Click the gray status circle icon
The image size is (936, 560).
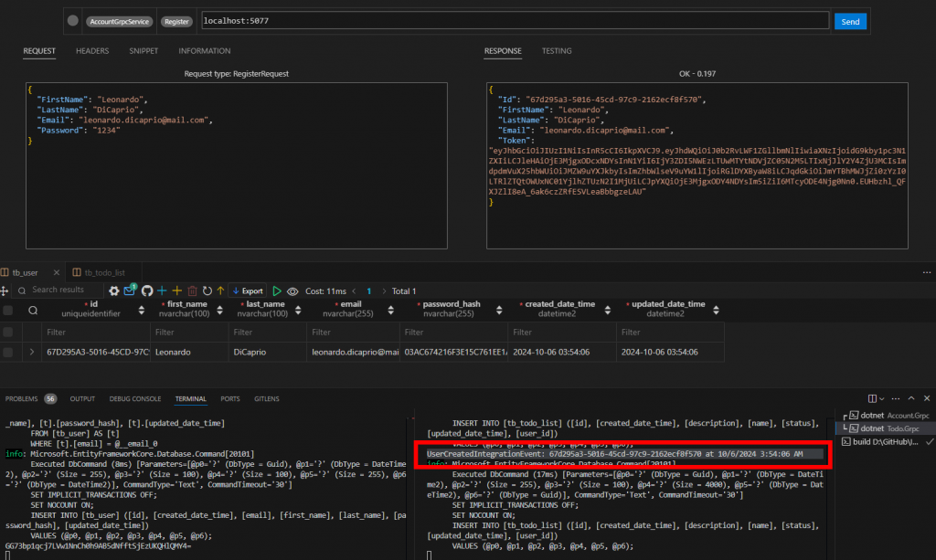[73, 20]
